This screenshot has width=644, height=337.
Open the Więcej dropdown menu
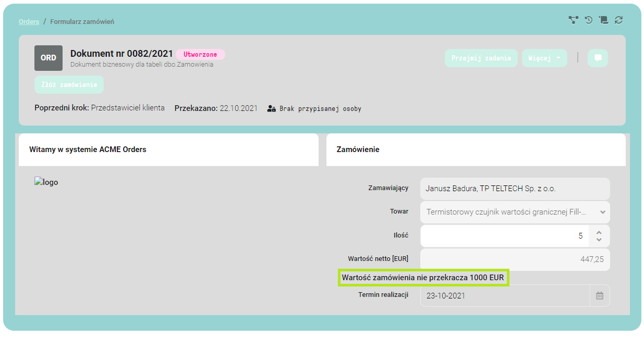(x=544, y=58)
